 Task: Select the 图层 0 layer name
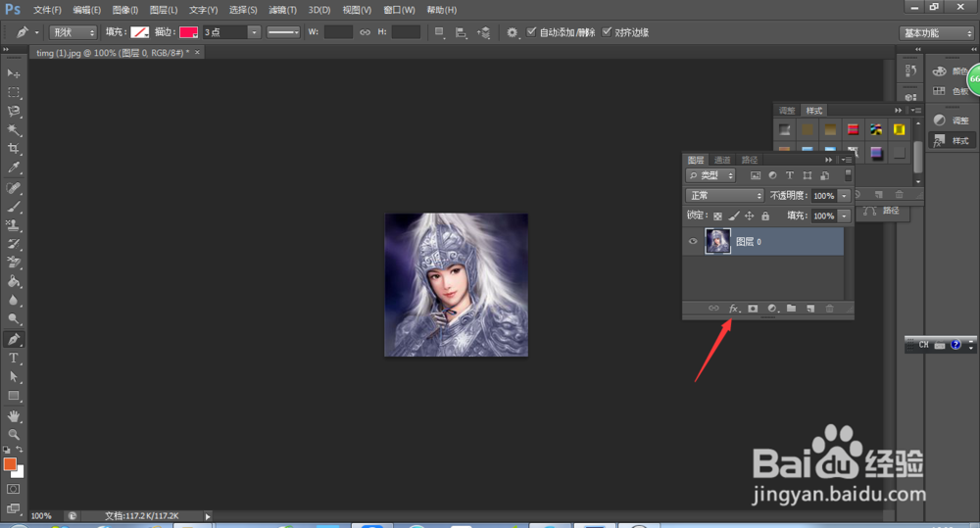coord(748,242)
